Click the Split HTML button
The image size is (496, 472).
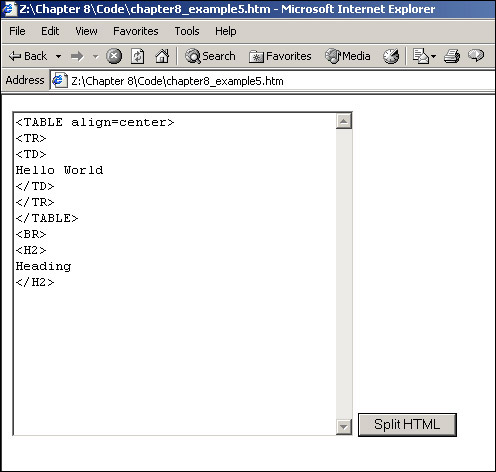[x=407, y=425]
